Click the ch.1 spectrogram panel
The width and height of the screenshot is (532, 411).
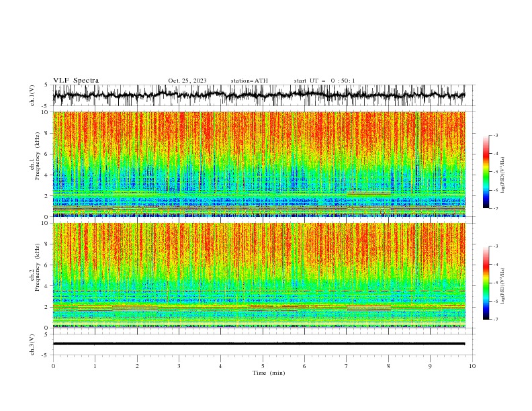[259, 164]
